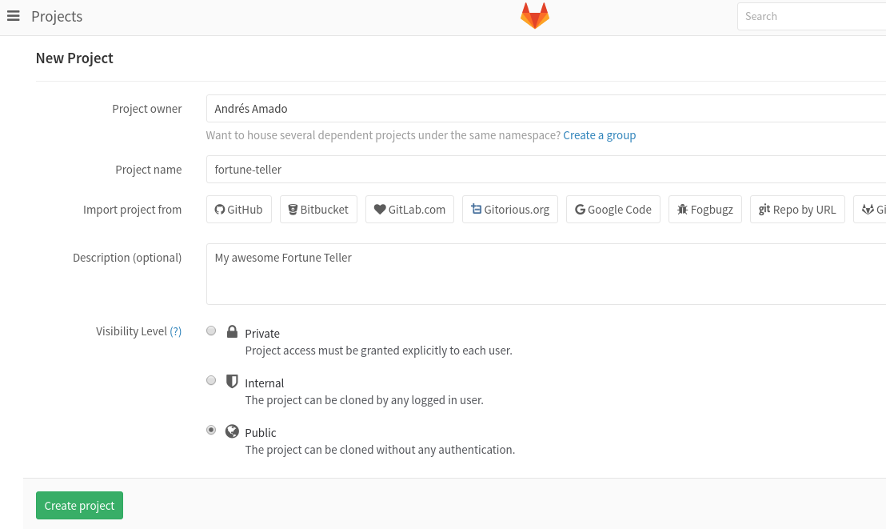Viewport: 886px width, 529px height.
Task: Click the GitLab fox logo
Action: [535, 16]
